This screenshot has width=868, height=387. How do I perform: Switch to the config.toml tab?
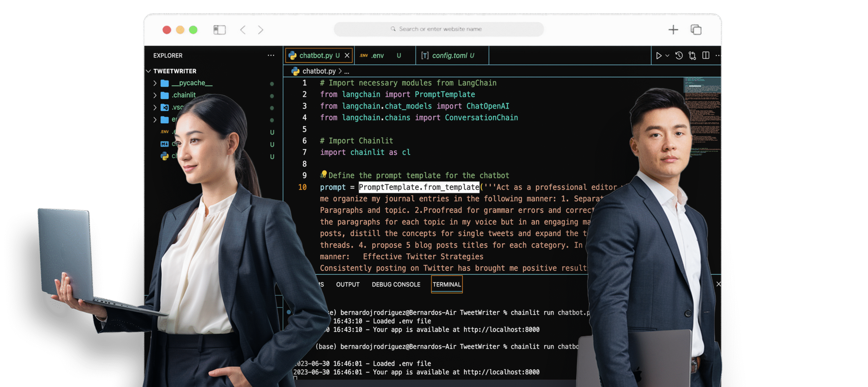pos(449,56)
